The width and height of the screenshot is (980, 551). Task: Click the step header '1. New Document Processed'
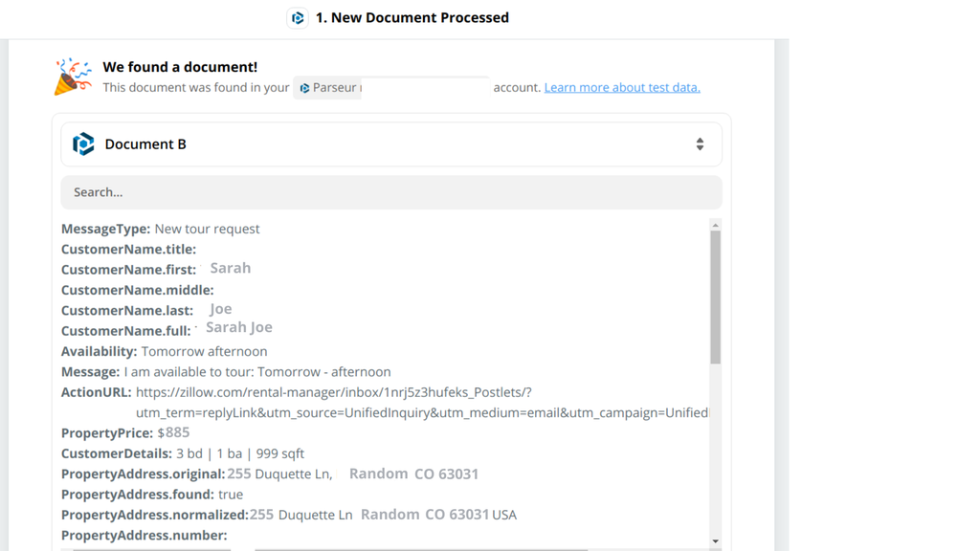(411, 17)
